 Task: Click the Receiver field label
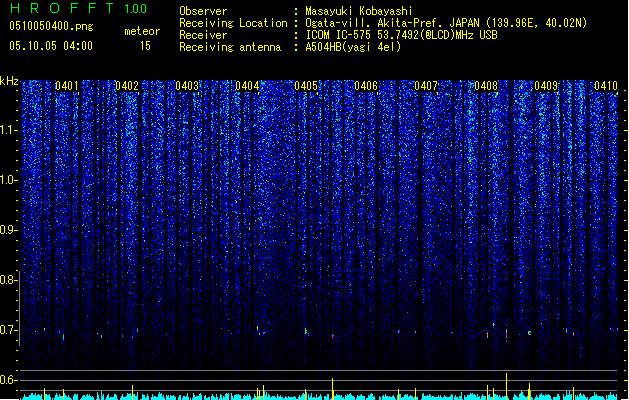coord(203,35)
